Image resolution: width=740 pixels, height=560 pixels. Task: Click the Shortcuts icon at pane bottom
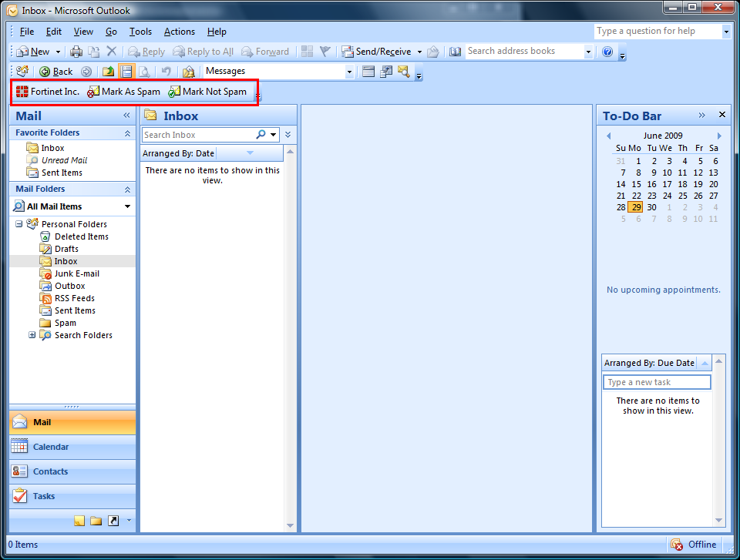pyautogui.click(x=113, y=521)
